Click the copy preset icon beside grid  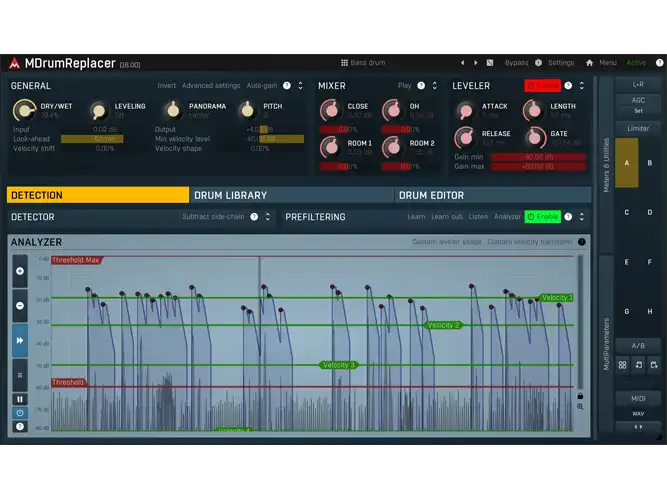(638, 365)
